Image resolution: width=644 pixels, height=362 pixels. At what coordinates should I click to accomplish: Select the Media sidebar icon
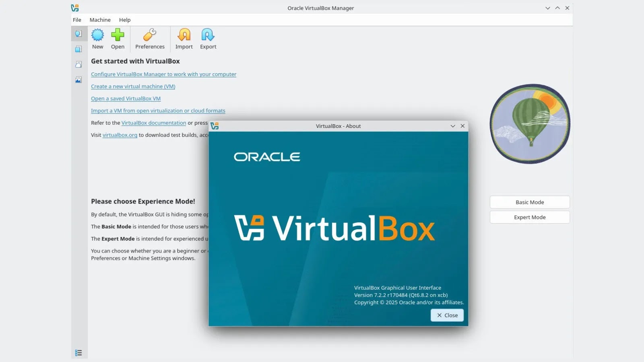click(x=79, y=49)
